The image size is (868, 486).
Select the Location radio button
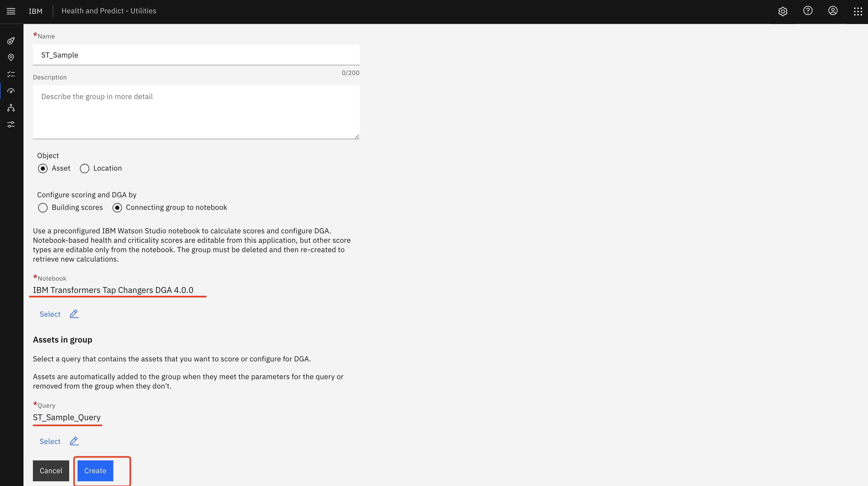[x=85, y=168]
